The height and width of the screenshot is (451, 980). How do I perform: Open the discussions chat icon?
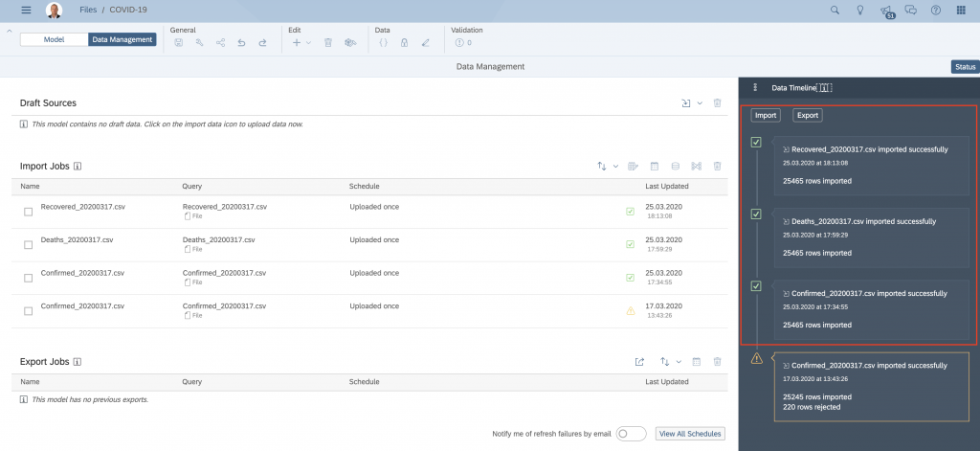[x=911, y=10]
